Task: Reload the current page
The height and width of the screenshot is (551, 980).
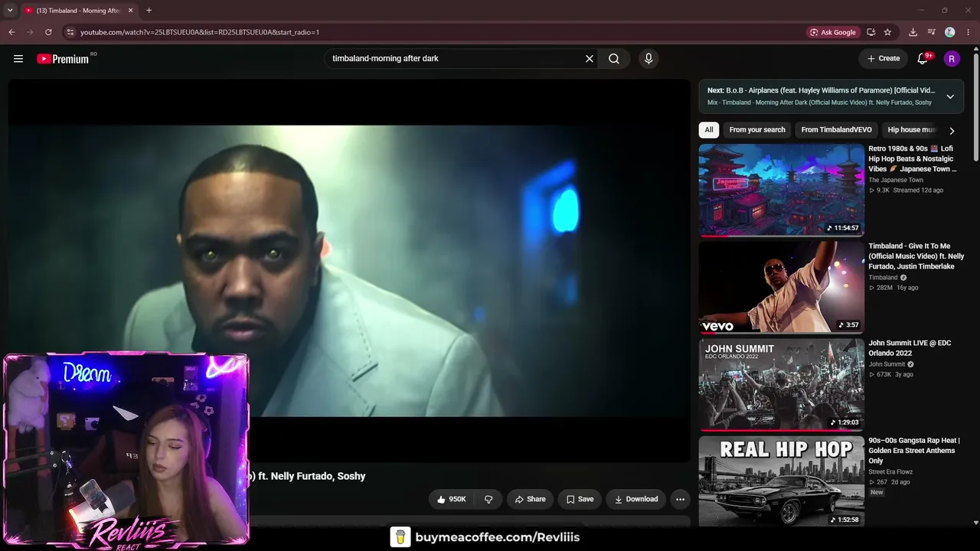Action: point(48,32)
